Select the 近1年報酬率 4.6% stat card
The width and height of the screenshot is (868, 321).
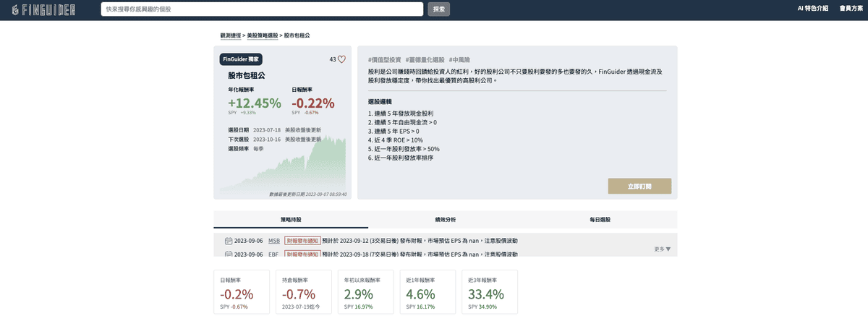tap(427, 293)
